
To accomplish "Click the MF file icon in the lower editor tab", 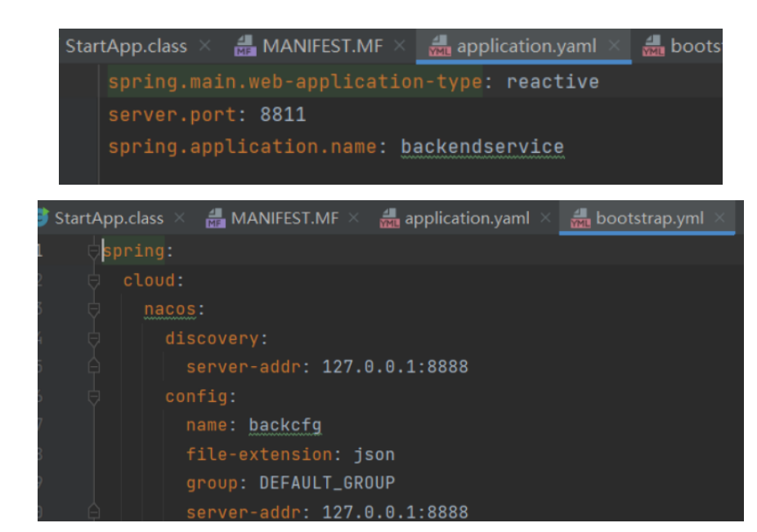I will tap(215, 218).
